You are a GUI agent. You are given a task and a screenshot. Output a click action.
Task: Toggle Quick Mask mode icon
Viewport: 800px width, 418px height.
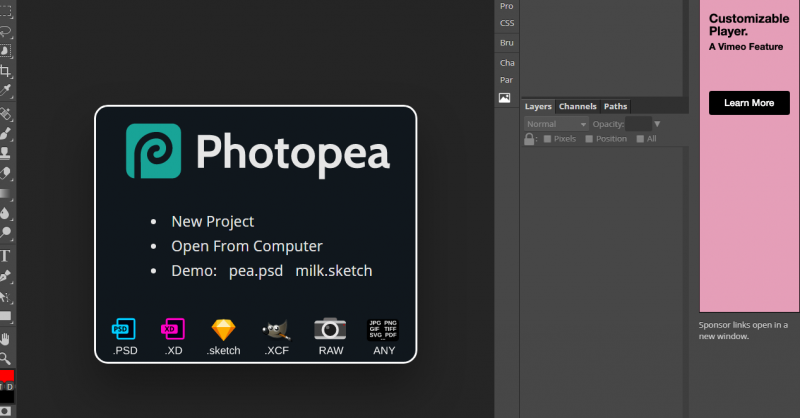tap(5, 411)
